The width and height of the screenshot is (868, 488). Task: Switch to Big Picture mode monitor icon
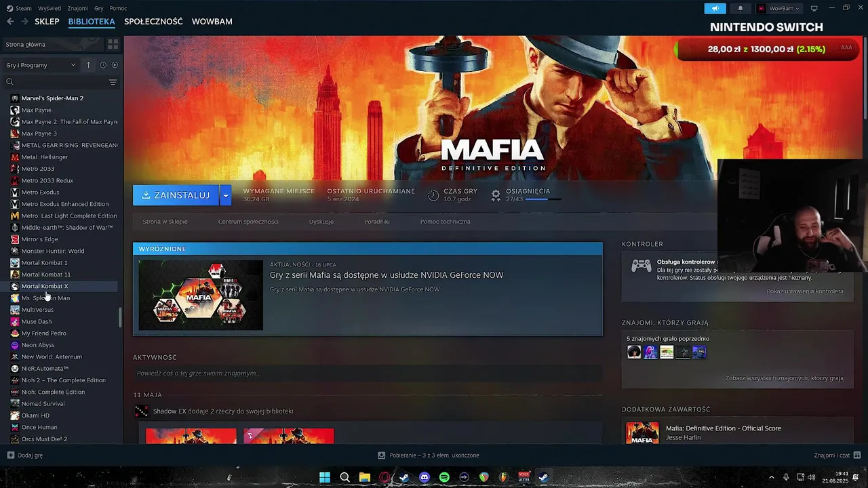tap(814, 8)
